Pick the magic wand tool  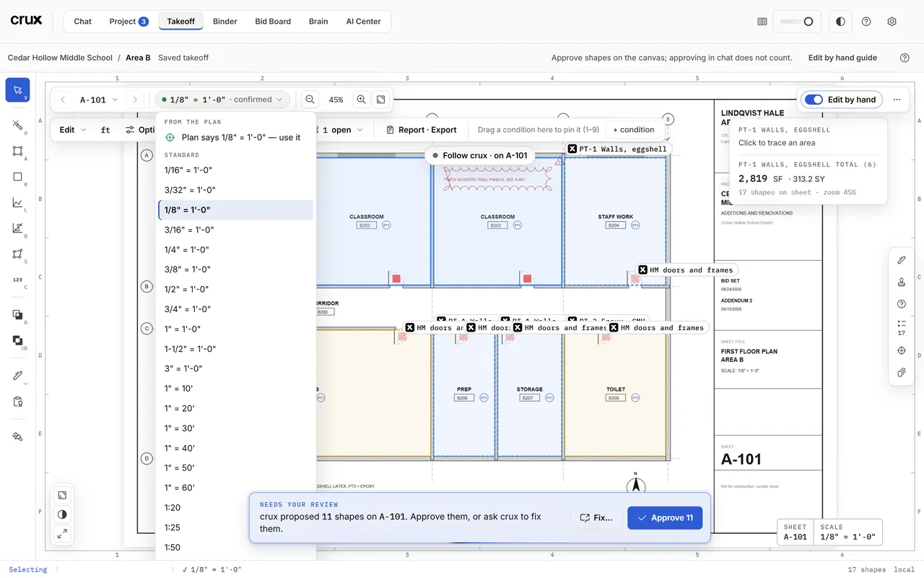click(x=18, y=126)
